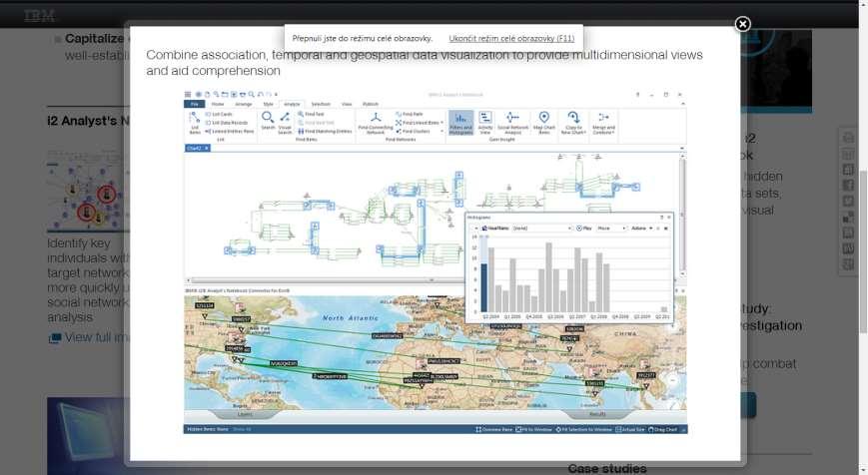Open the List Items tool
Screen dimensions: 868x475
click(x=195, y=123)
